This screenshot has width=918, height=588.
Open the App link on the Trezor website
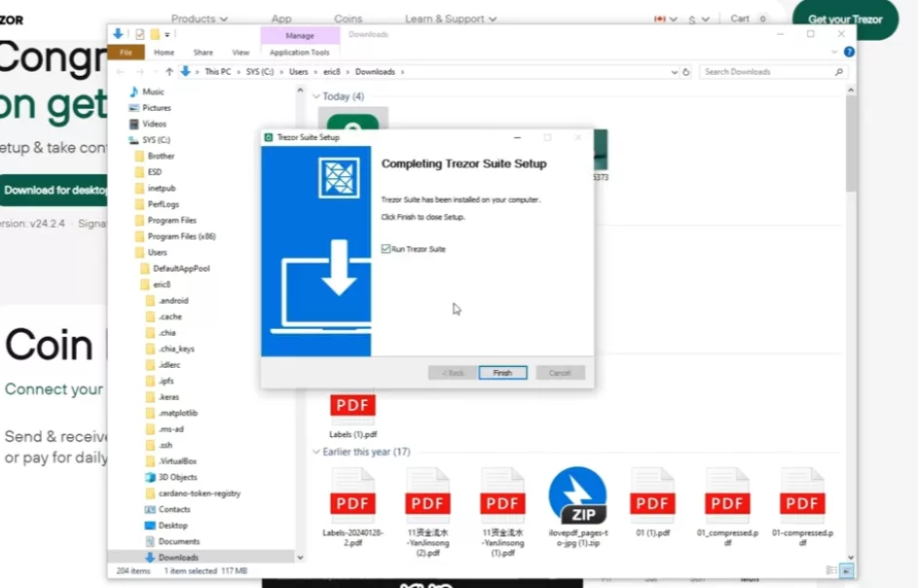pyautogui.click(x=281, y=18)
